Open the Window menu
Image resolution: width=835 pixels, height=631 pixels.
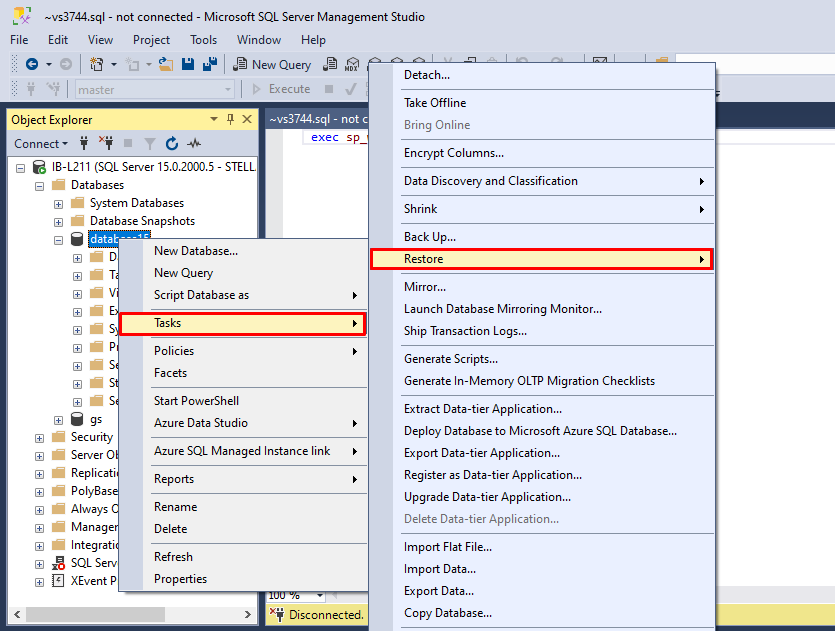click(x=259, y=40)
